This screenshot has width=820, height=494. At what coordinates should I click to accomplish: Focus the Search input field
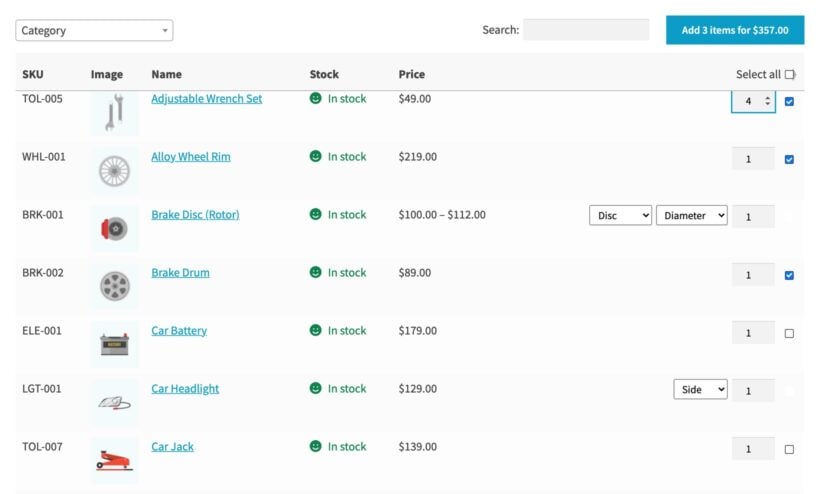click(x=586, y=30)
